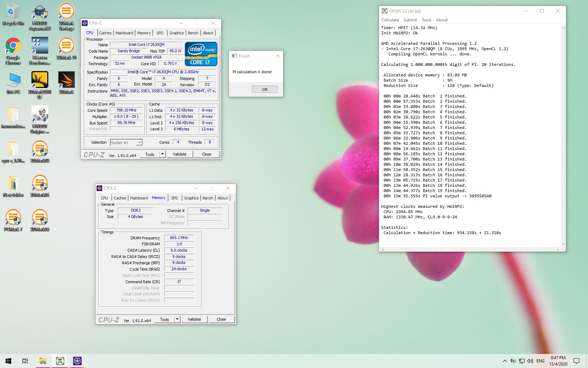Launch 3DMark05 shortcut
This screenshot has height=368, width=588.
pos(40,186)
